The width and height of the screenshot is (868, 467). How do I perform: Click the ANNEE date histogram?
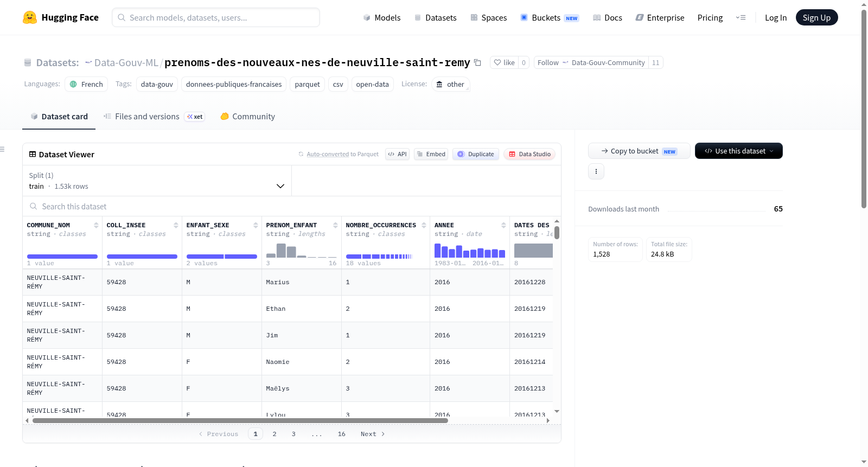tap(470, 251)
